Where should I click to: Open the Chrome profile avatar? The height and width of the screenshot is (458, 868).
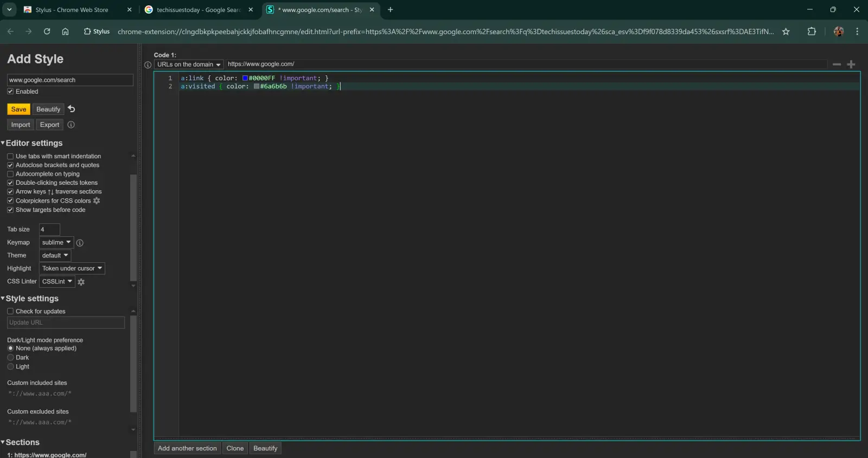839,31
